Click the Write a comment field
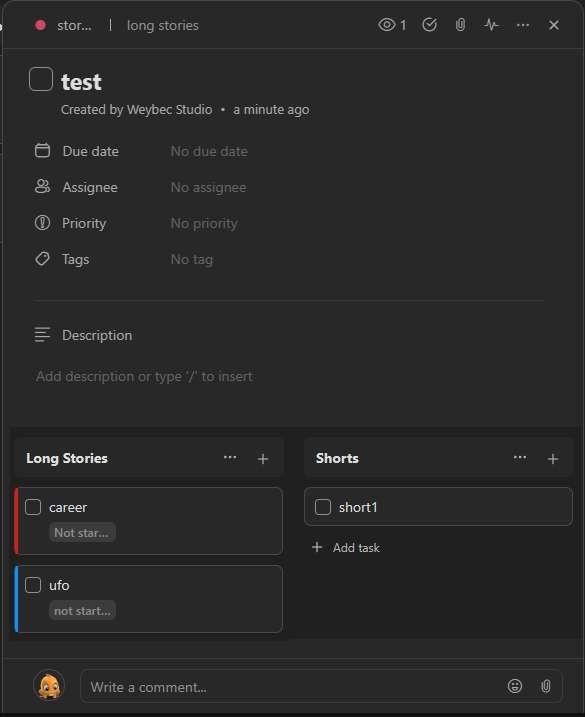This screenshot has width=585, height=717. (293, 687)
